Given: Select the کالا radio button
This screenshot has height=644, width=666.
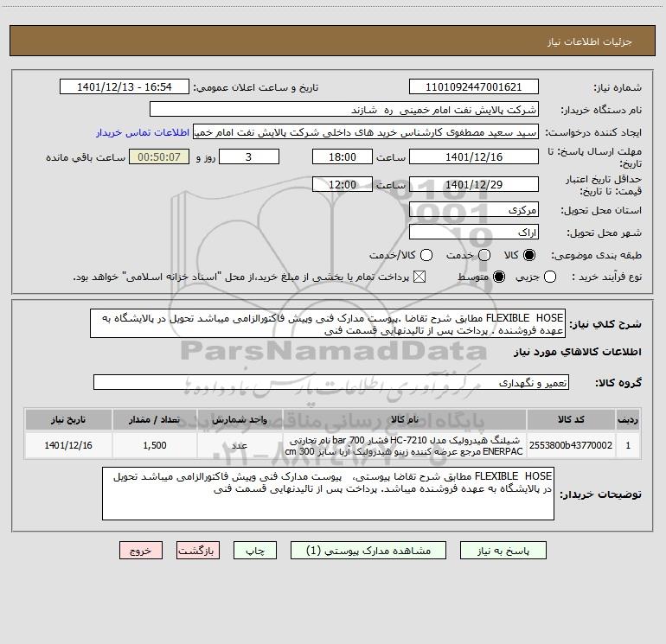Looking at the screenshot, I should pyautogui.click(x=529, y=255).
